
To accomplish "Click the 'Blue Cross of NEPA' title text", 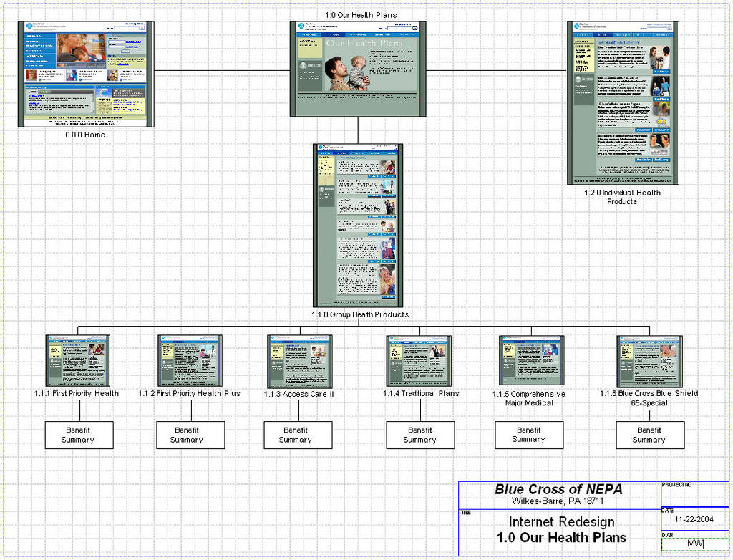I will pos(558,489).
